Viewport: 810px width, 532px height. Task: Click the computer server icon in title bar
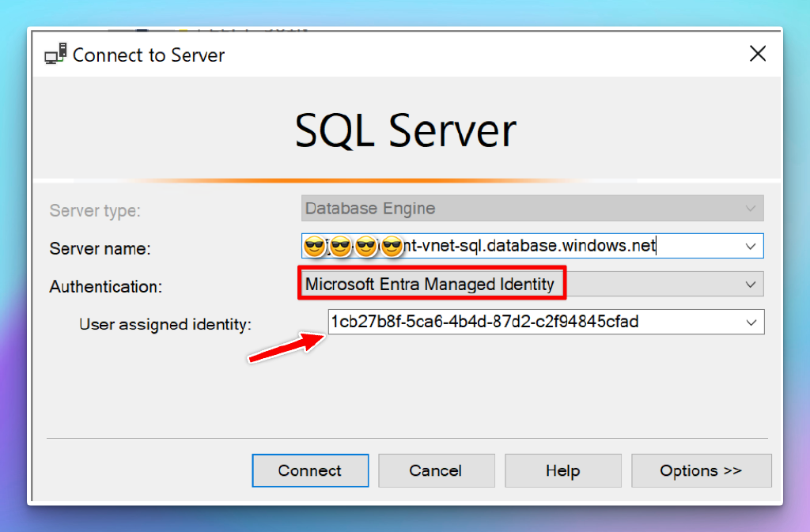pyautogui.click(x=54, y=54)
